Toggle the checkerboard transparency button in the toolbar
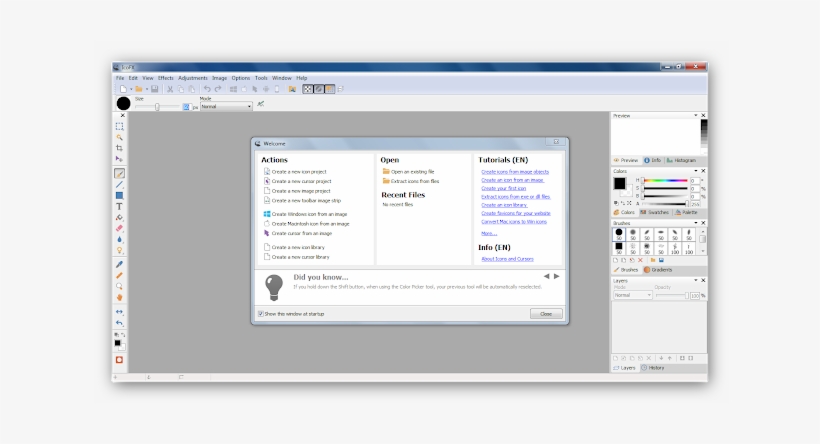This screenshot has width=820, height=444. pyautogui.click(x=308, y=89)
